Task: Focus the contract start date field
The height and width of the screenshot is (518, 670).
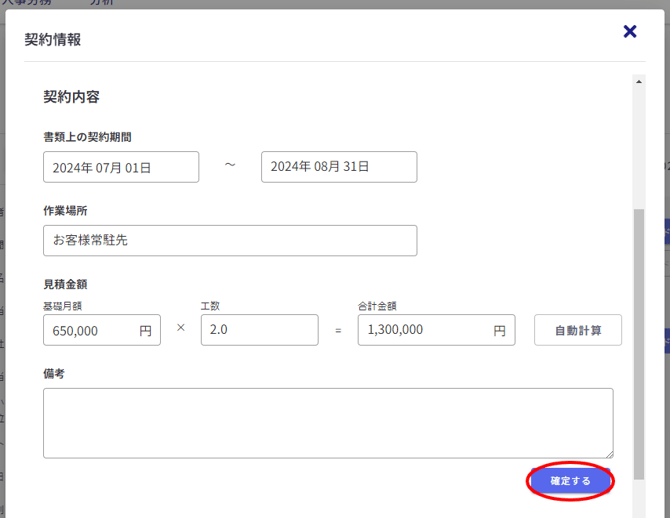Action: (x=121, y=167)
